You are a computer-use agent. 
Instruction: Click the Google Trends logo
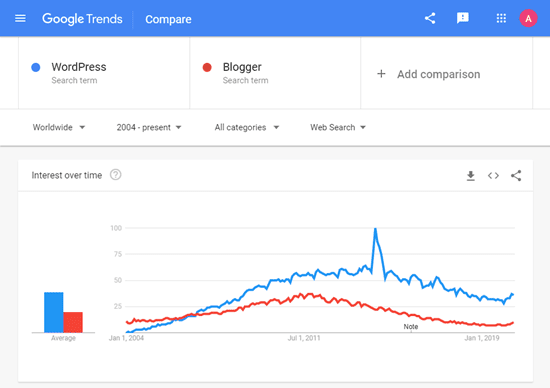[x=82, y=19]
